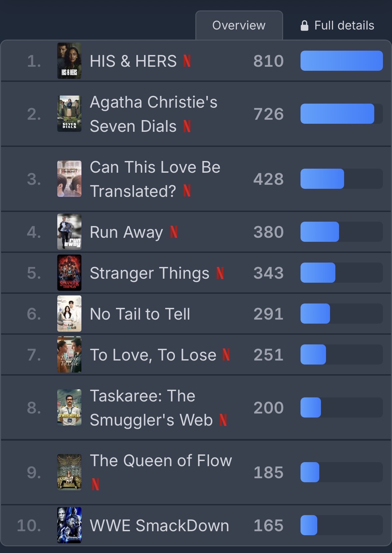The height and width of the screenshot is (553, 392).
Task: Click the Seven Dials poster thumbnail
Action: point(69,114)
